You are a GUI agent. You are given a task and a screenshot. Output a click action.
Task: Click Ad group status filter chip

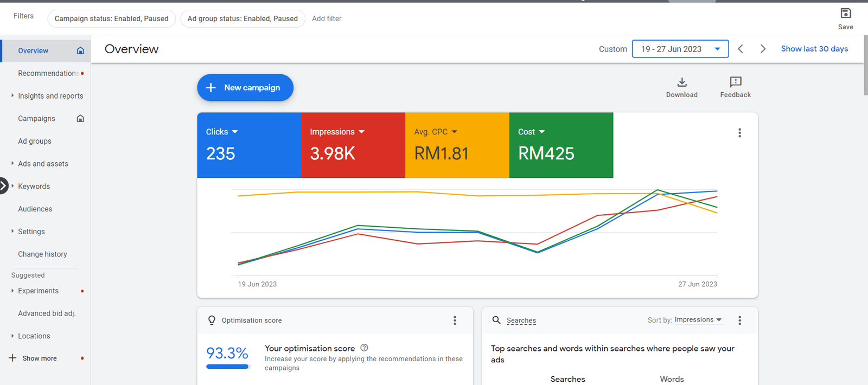point(242,18)
